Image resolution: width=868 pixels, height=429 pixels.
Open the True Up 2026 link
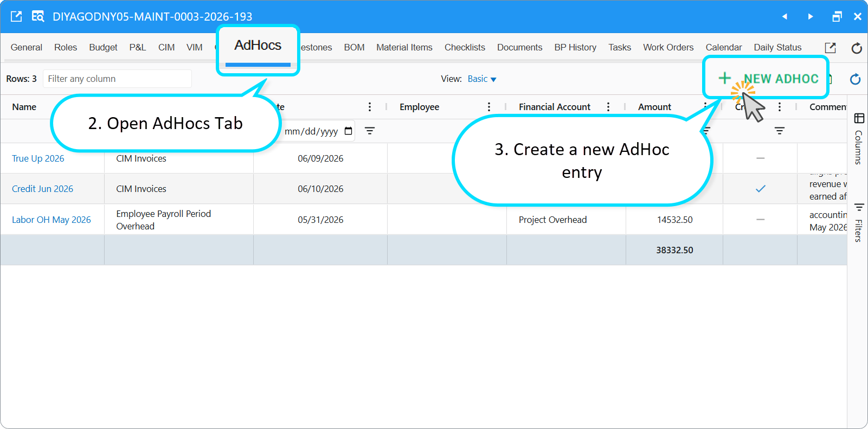click(38, 158)
